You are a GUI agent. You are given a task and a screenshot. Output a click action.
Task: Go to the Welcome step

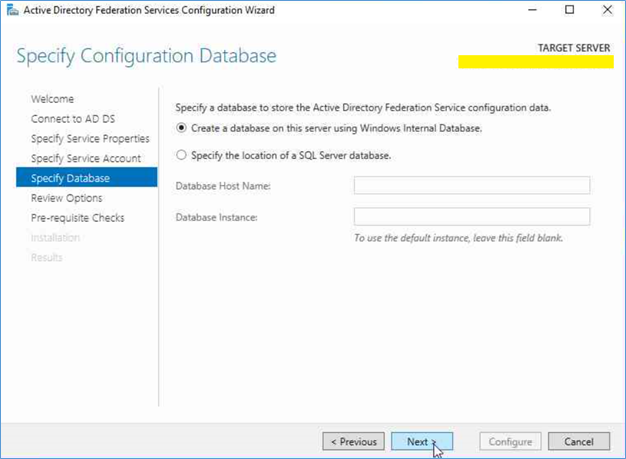point(52,99)
